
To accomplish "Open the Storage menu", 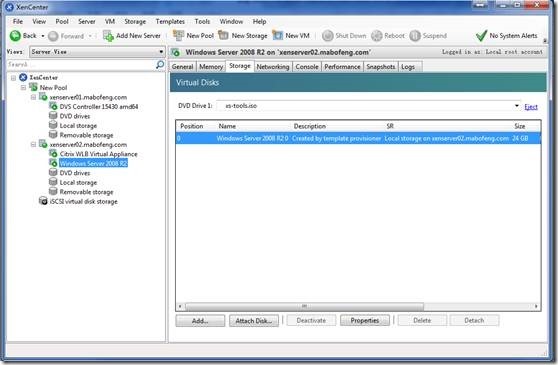I will 135,21.
